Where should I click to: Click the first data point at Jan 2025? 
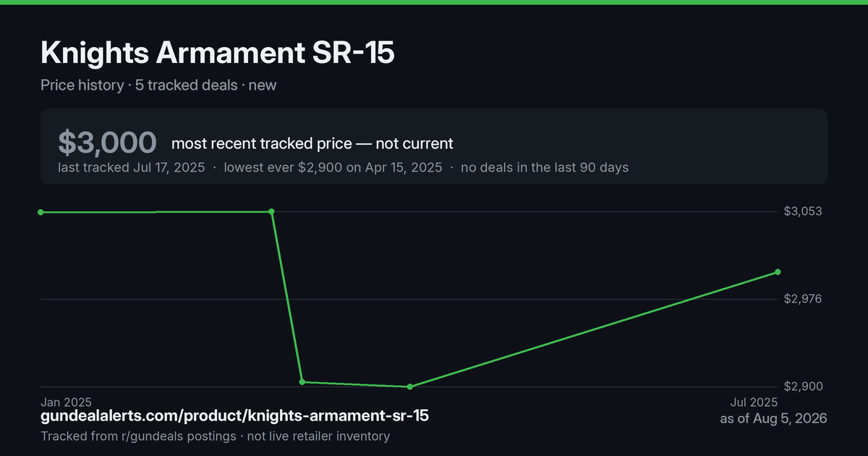point(41,212)
